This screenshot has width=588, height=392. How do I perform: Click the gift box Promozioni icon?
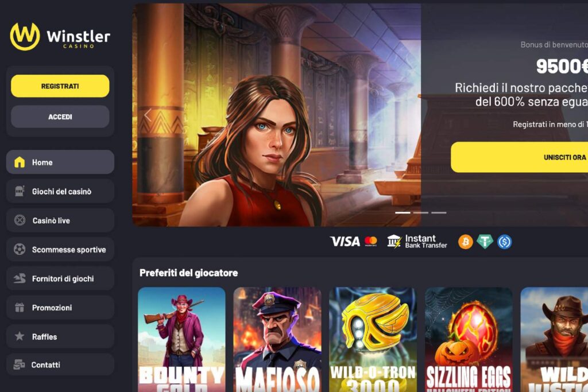point(20,307)
